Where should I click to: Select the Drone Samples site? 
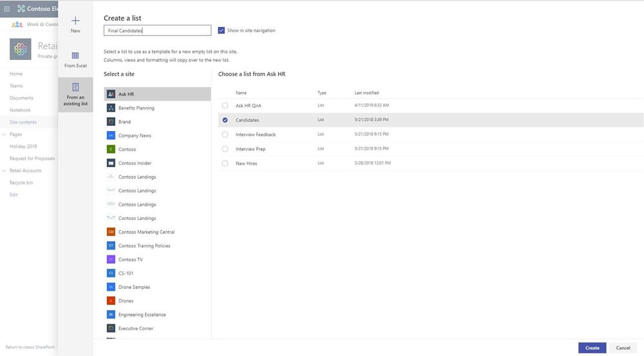[x=157, y=287]
